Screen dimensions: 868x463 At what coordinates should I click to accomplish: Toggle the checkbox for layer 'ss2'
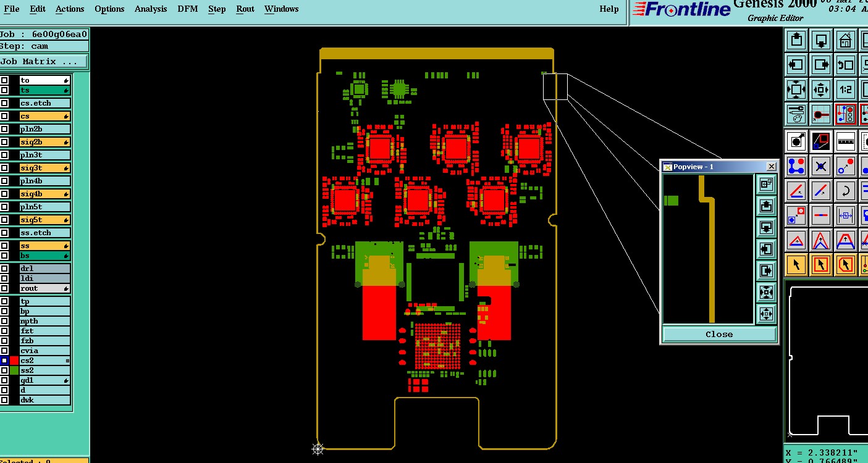click(x=4, y=370)
